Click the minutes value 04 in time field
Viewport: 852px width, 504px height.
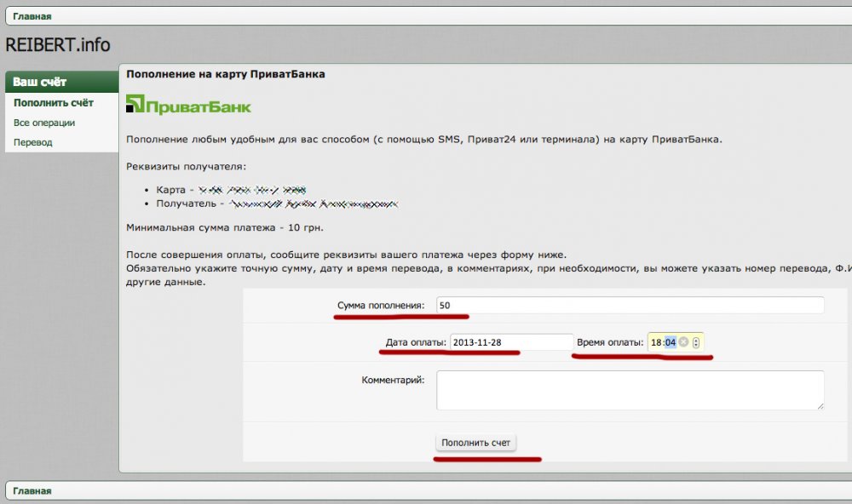[x=671, y=343]
